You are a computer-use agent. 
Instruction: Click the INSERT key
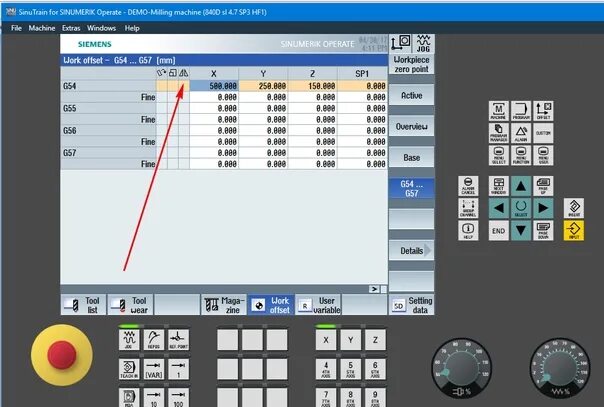coord(574,208)
